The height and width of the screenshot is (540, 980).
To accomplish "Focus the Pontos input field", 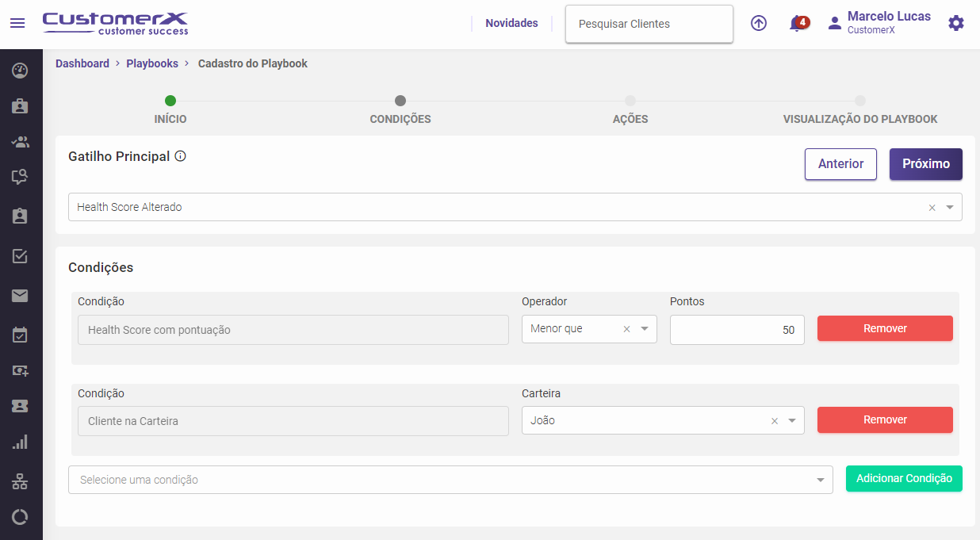I will point(737,330).
